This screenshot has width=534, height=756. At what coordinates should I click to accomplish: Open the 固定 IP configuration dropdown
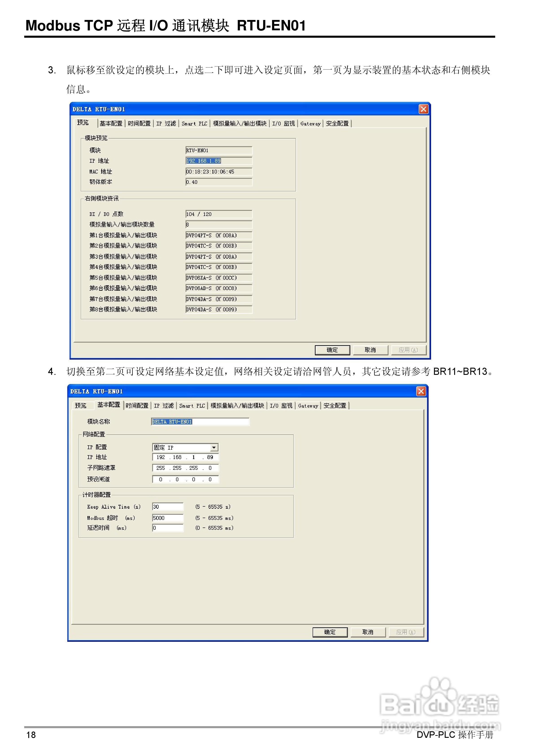214,448
